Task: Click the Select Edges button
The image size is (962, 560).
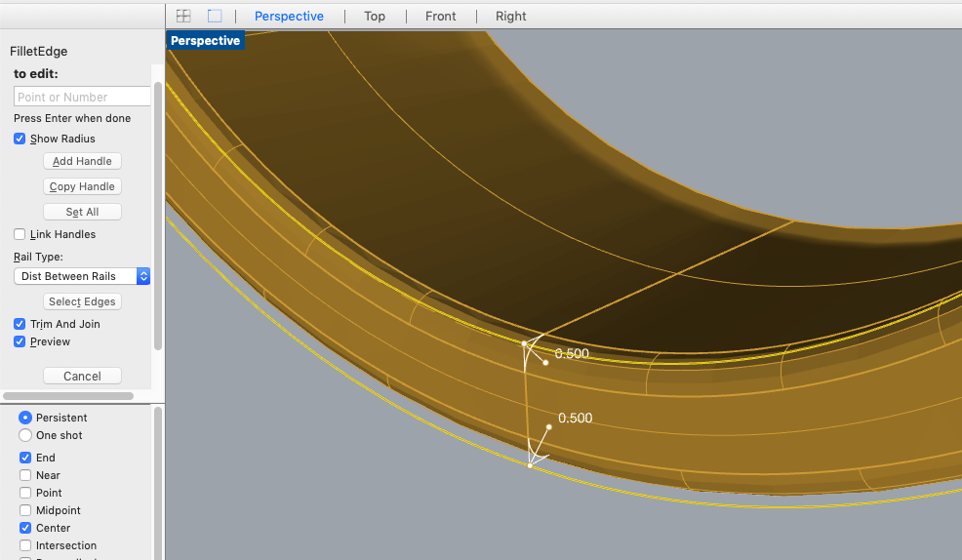Action: click(x=82, y=301)
